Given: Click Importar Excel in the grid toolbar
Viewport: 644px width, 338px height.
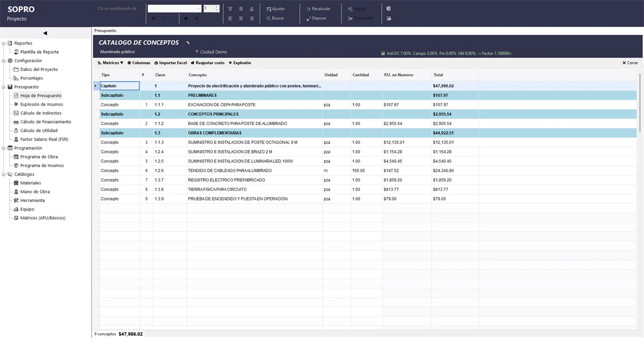Looking at the screenshot, I should point(170,63).
